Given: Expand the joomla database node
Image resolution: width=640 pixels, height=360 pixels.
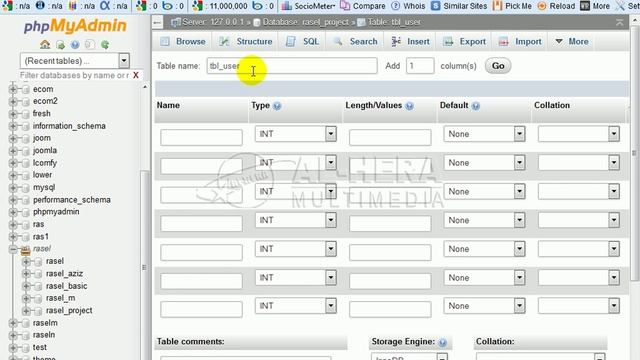Looking at the screenshot, I should [13, 151].
